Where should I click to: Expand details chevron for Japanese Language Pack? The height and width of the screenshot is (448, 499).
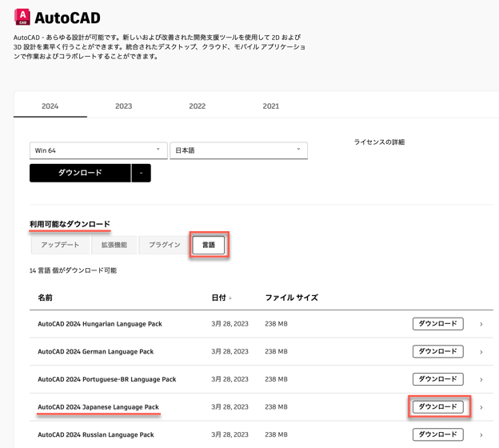coord(481,407)
